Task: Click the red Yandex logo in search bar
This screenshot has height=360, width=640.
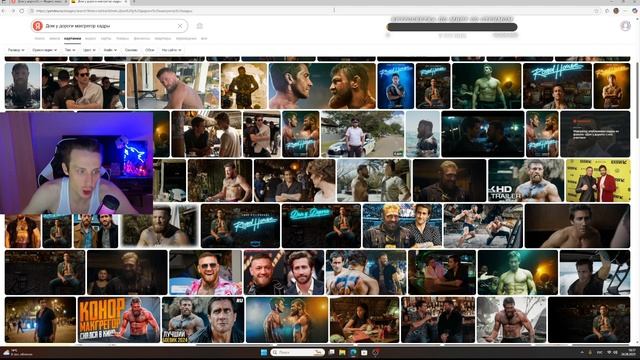Action: pyautogui.click(x=38, y=26)
